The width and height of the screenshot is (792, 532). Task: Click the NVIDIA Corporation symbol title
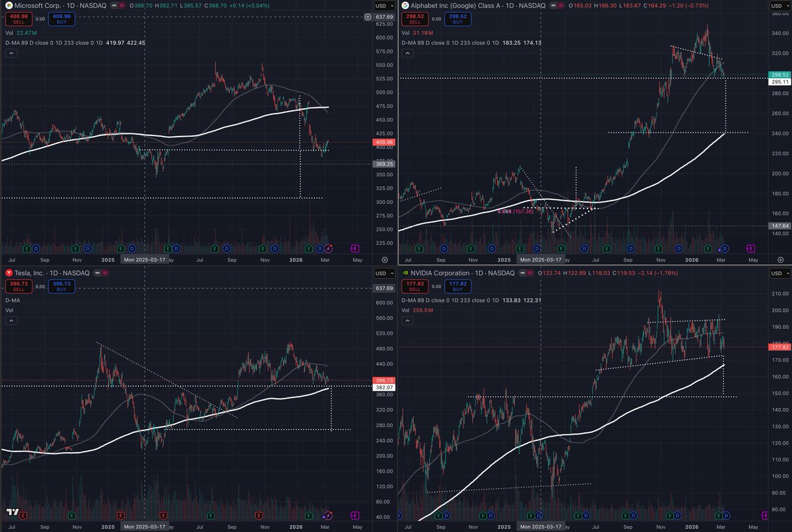point(439,272)
